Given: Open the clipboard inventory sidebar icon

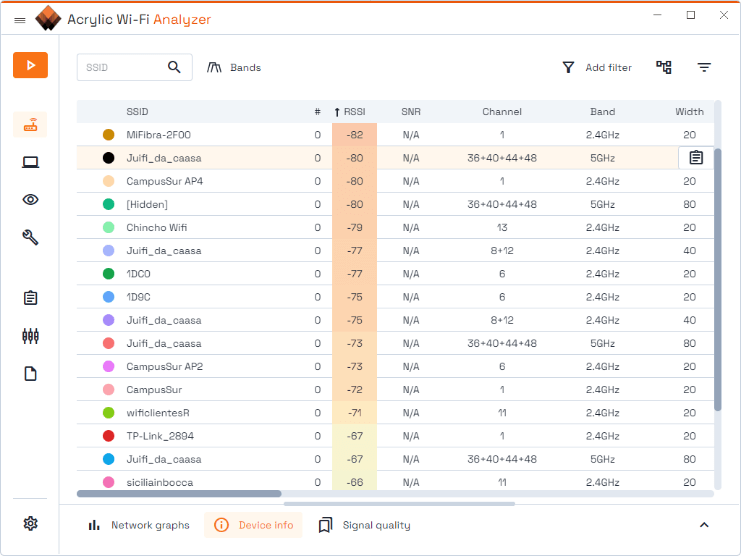Looking at the screenshot, I should coord(30,298).
